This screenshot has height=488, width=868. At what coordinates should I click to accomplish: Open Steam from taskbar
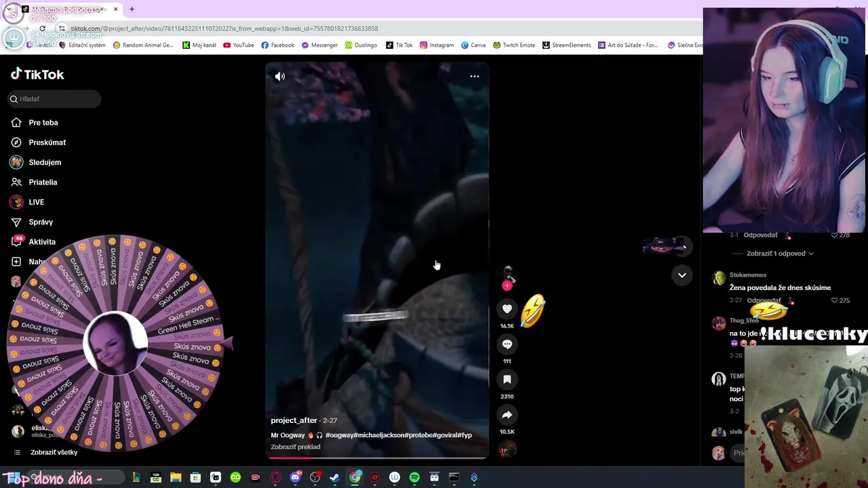[x=334, y=478]
